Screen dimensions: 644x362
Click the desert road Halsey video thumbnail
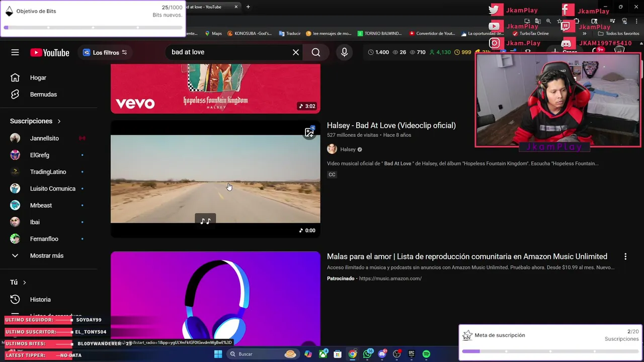215,179
